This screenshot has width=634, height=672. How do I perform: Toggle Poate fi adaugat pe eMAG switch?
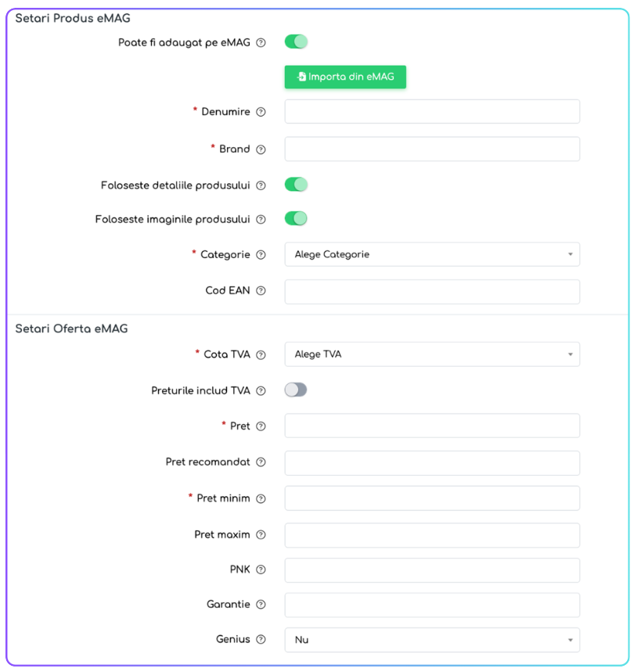point(296,41)
